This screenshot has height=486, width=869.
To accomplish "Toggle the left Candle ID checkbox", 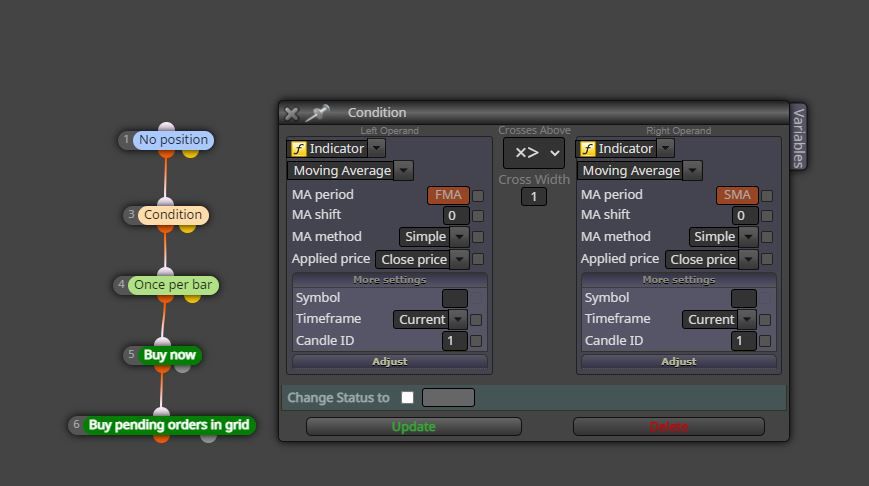I will point(476,341).
